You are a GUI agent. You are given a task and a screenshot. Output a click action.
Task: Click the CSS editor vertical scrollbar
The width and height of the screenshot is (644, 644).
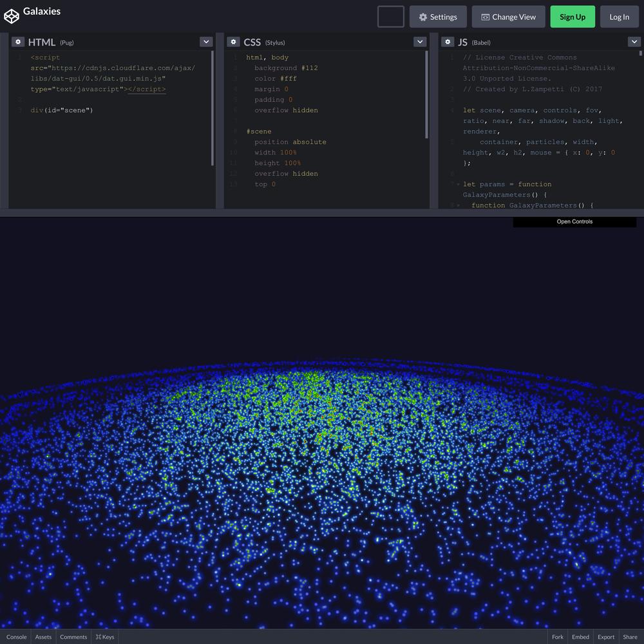(426, 95)
